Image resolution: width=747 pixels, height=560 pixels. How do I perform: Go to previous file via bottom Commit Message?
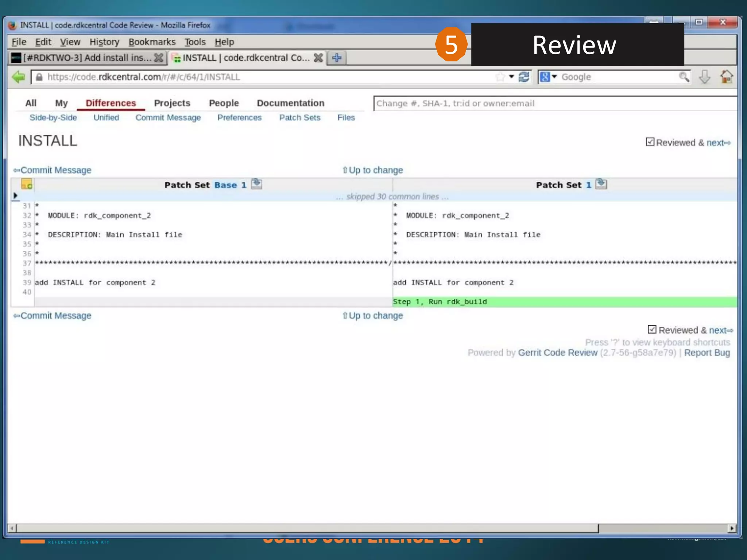[53, 315]
